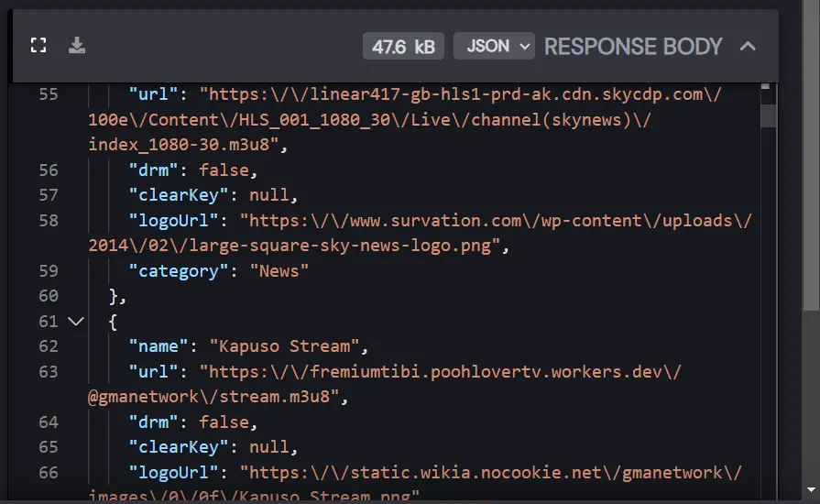Click the inner code scrollbar thumb
The height and width of the screenshot is (504, 820).
pyautogui.click(x=768, y=115)
